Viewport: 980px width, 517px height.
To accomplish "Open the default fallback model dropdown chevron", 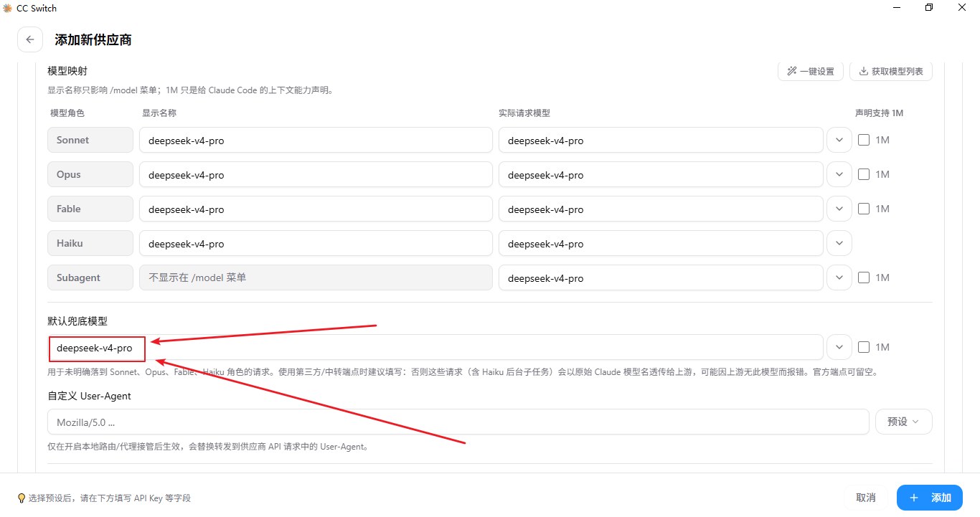I will click(839, 348).
